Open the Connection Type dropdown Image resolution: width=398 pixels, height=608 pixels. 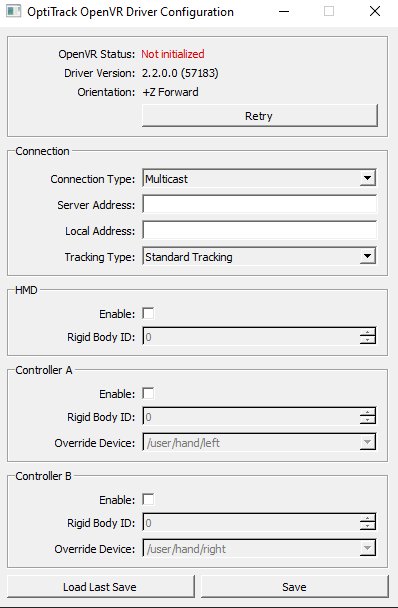coord(260,178)
